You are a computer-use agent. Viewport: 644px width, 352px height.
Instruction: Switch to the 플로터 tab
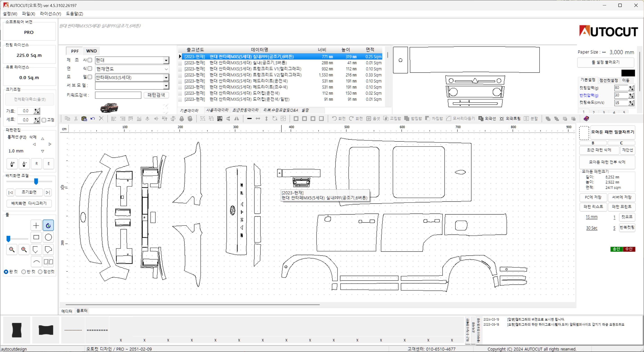click(x=82, y=311)
